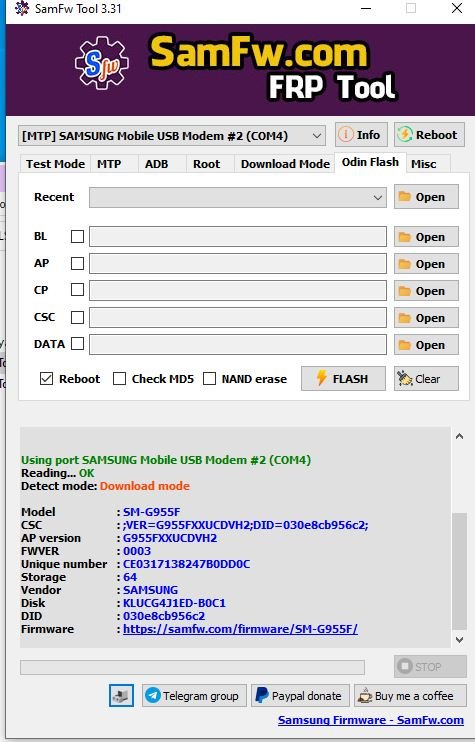Click the STOP button
Image resolution: width=475 pixels, height=742 pixels.
[430, 667]
